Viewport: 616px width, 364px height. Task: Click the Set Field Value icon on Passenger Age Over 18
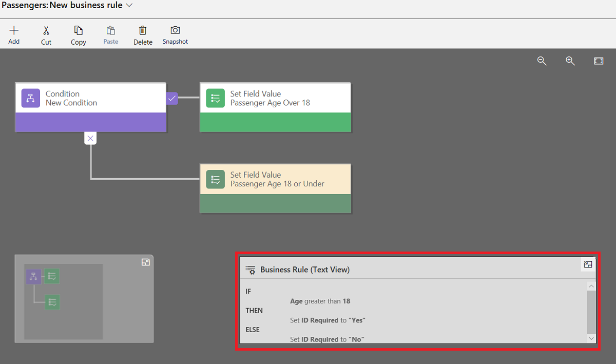pyautogui.click(x=215, y=98)
